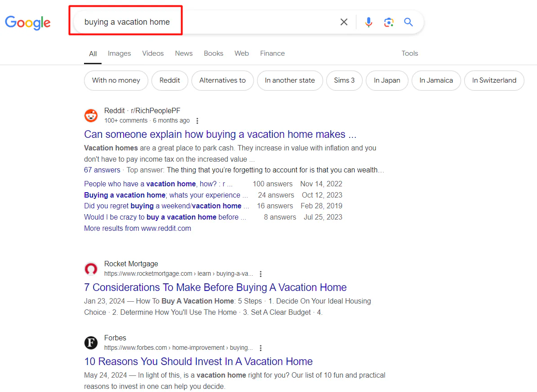
Task: Open the three-dot menu on the Rocket Mortgage result
Action: (261, 274)
